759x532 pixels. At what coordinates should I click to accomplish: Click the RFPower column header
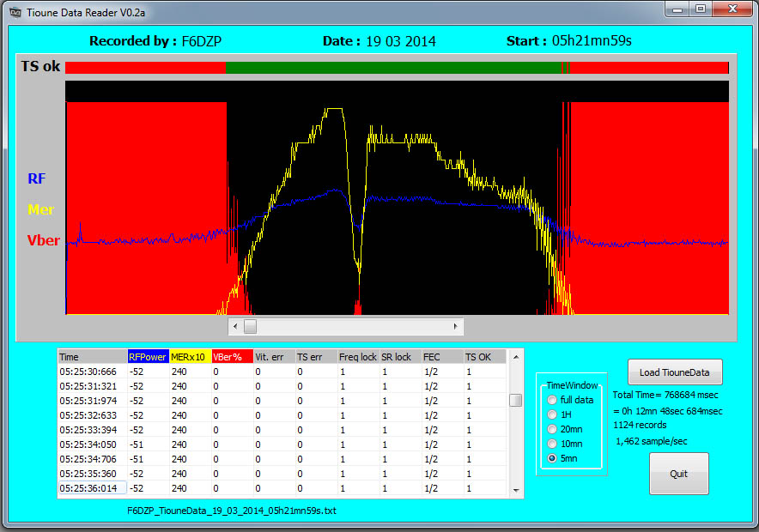(149, 357)
